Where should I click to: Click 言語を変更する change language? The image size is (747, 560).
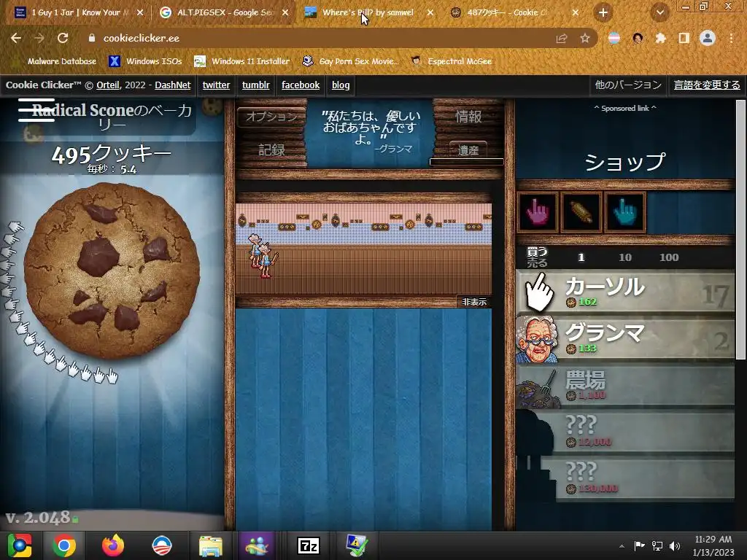pyautogui.click(x=706, y=85)
